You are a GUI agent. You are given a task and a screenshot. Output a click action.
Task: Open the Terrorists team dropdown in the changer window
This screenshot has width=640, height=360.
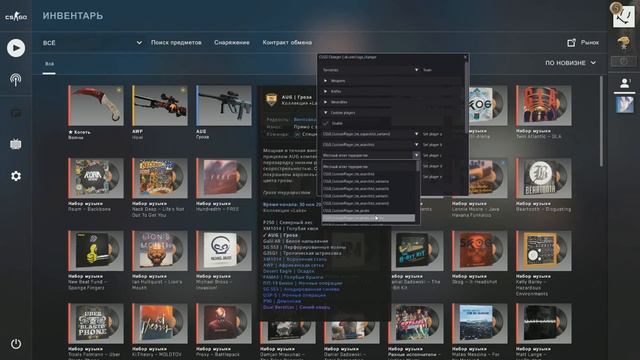pyautogui.click(x=371, y=70)
